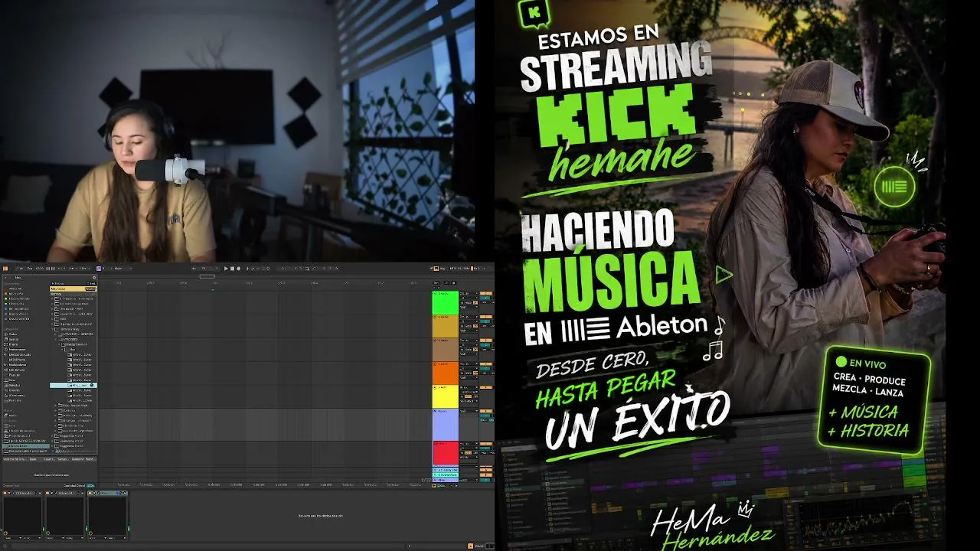Toggle the leftmost device's activator in Device View
The image size is (980, 551).
click(5, 493)
